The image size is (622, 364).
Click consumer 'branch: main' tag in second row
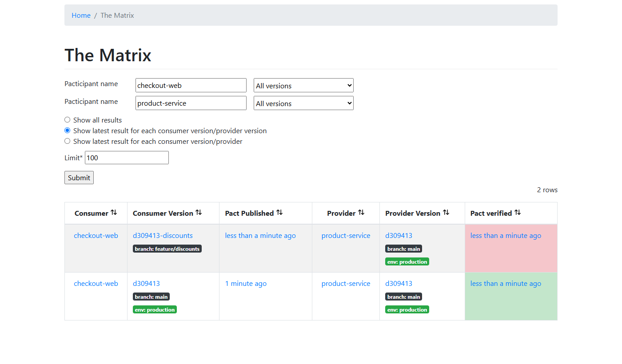tap(151, 297)
